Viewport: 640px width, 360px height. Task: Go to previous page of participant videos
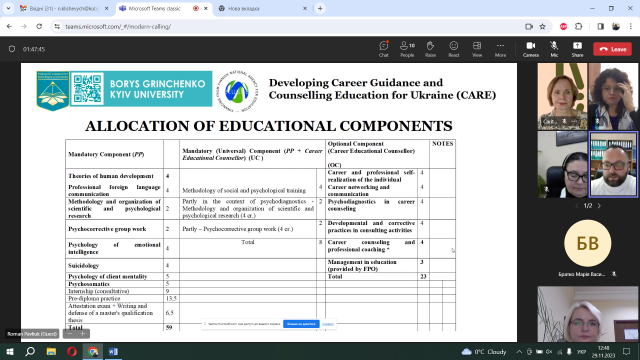577,206
